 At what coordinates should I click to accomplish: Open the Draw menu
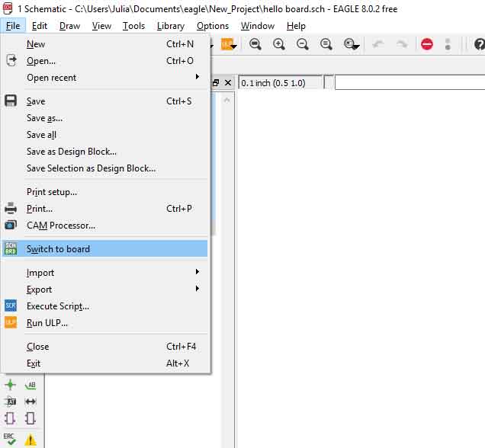(x=69, y=26)
